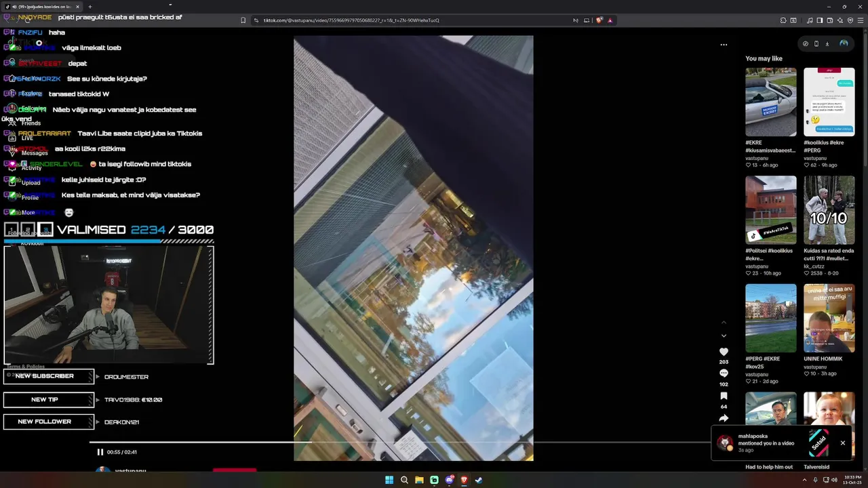View site information icon beside the URL
Image resolution: width=868 pixels, height=488 pixels.
(256, 20)
